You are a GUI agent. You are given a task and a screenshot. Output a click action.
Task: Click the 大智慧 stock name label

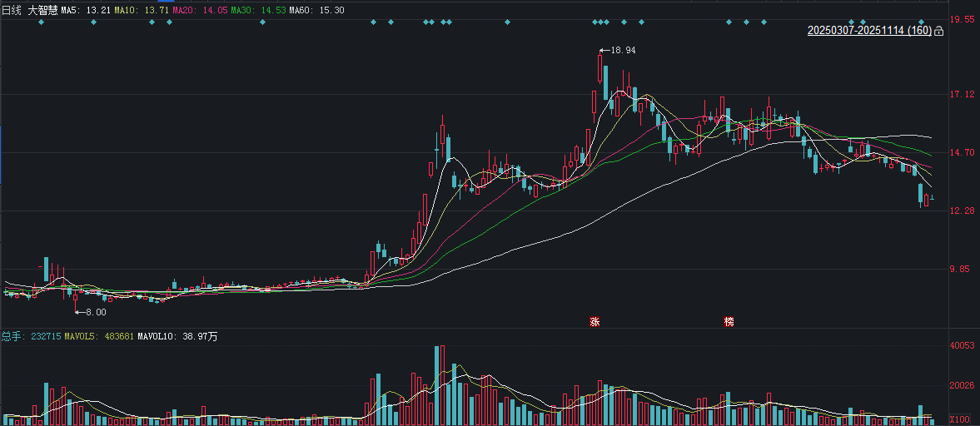pos(43,10)
